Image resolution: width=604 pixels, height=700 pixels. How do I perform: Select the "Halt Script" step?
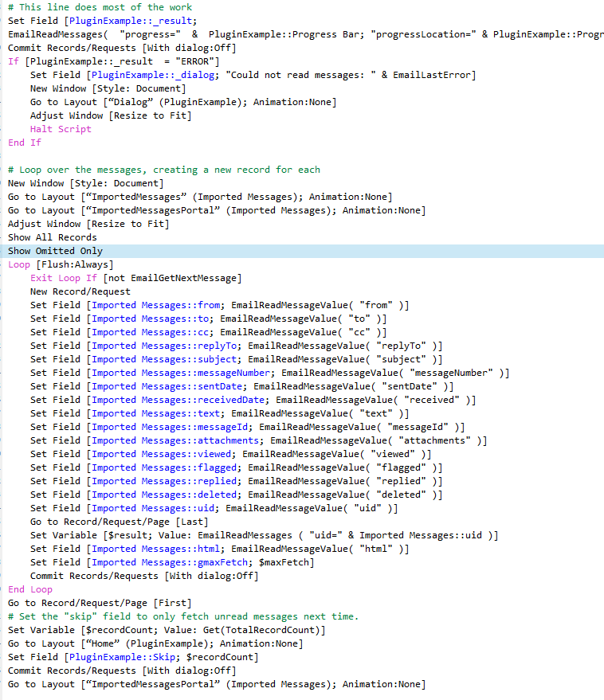pyautogui.click(x=61, y=129)
